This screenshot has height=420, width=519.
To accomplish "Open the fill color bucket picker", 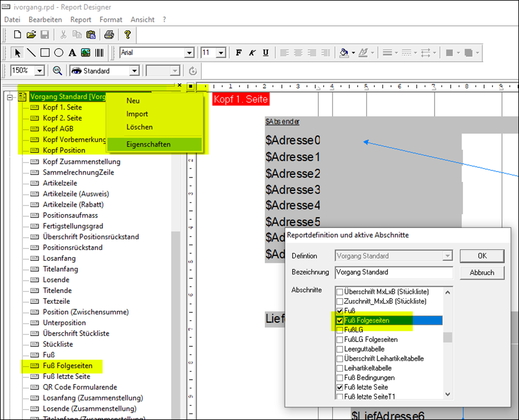I will tap(344, 53).
